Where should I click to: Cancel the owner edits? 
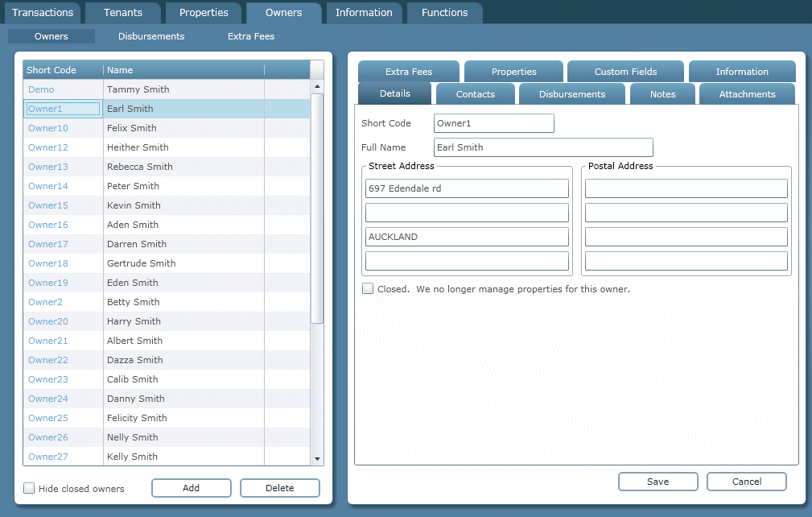746,482
